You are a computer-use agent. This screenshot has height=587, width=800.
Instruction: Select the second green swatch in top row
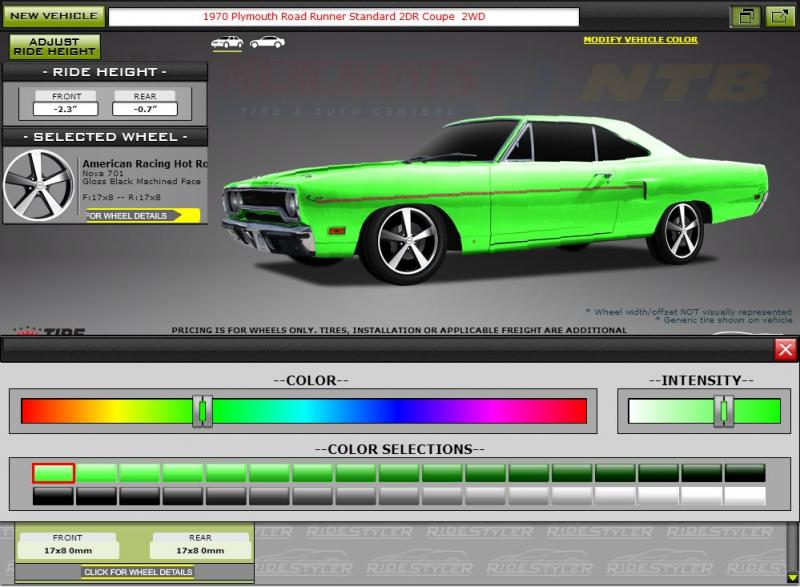click(96, 473)
